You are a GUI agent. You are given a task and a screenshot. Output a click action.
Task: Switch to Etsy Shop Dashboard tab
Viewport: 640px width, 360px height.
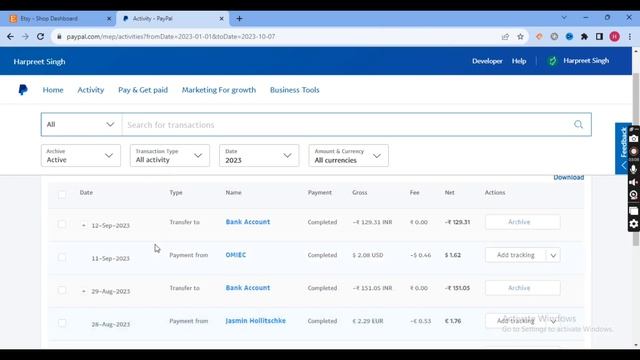60,19
